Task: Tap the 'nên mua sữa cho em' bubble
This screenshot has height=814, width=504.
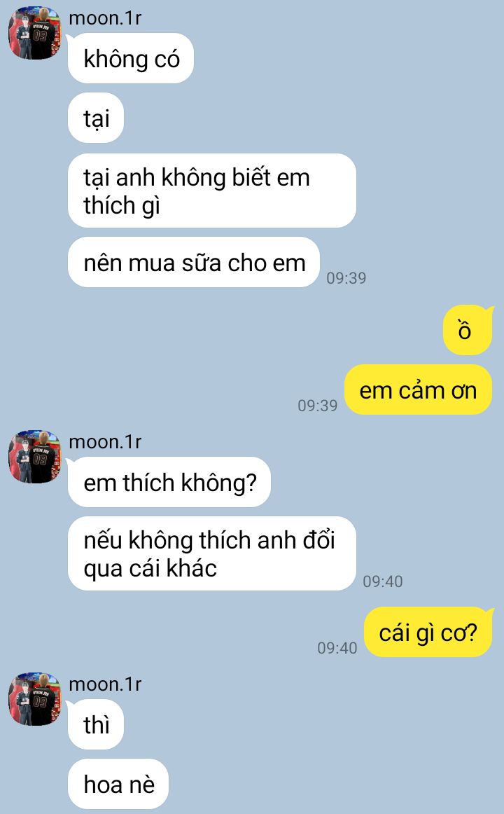Action: pos(194,262)
